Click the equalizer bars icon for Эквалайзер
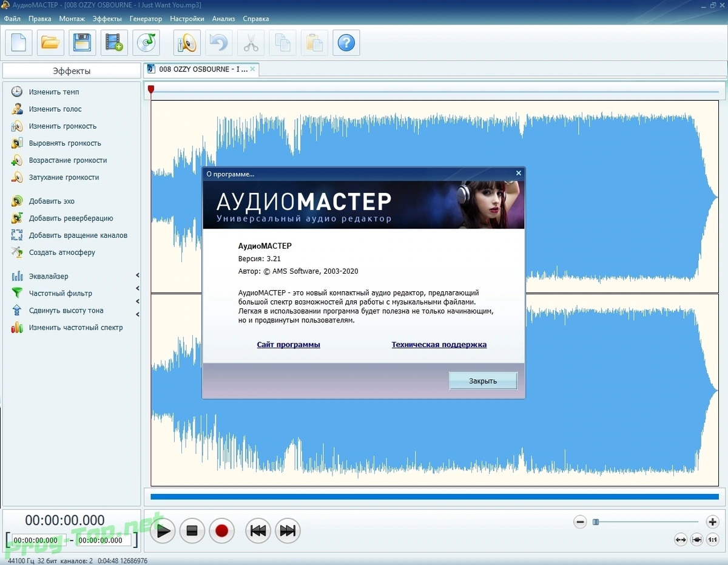The width and height of the screenshot is (728, 565). [x=17, y=276]
